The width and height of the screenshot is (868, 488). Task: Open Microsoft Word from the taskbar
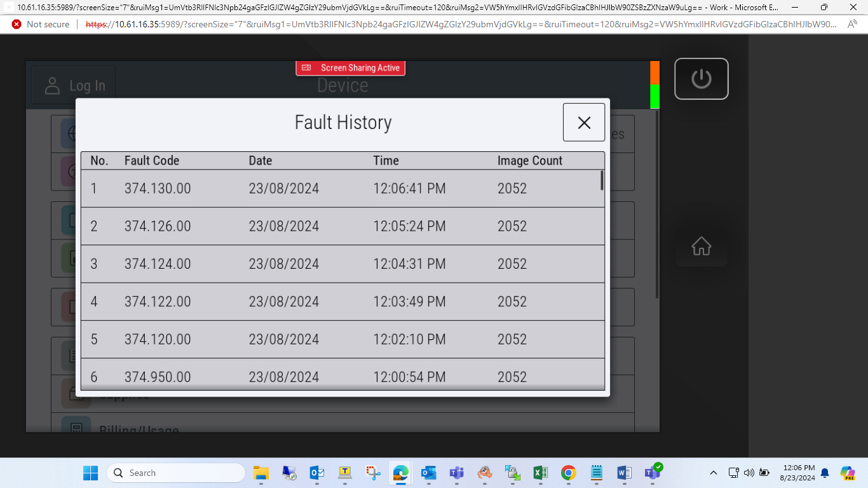coord(624,473)
